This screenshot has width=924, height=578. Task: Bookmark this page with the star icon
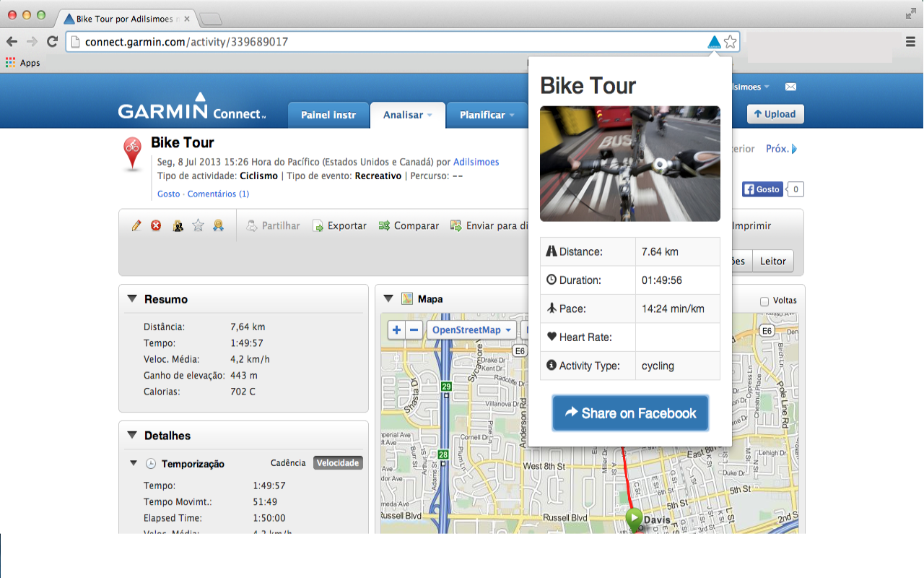pyautogui.click(x=731, y=42)
